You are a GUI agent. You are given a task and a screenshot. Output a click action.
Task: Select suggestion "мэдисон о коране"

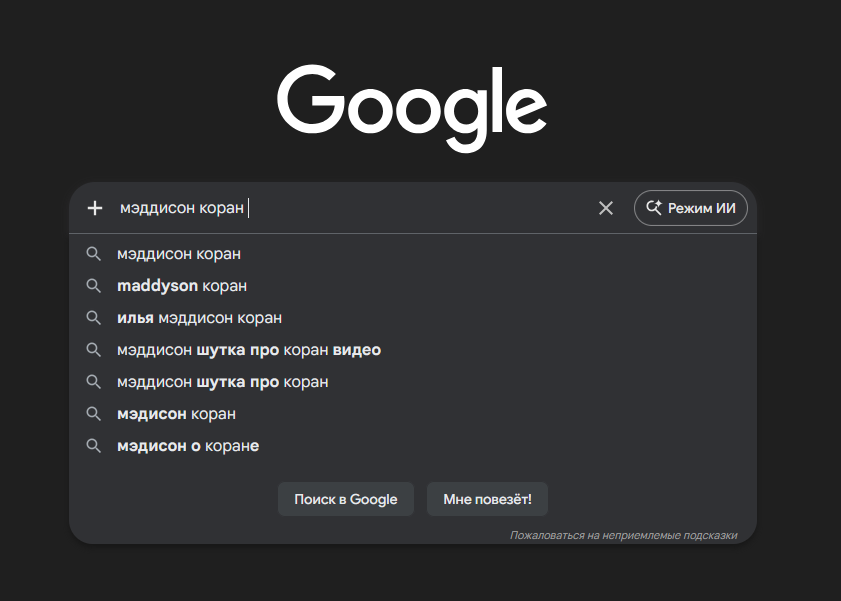[x=412, y=446]
